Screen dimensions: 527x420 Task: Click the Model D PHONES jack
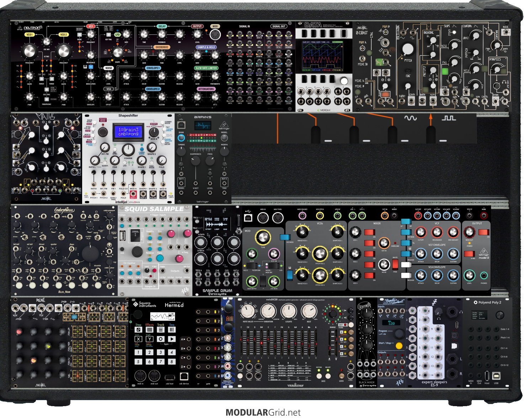484,275
